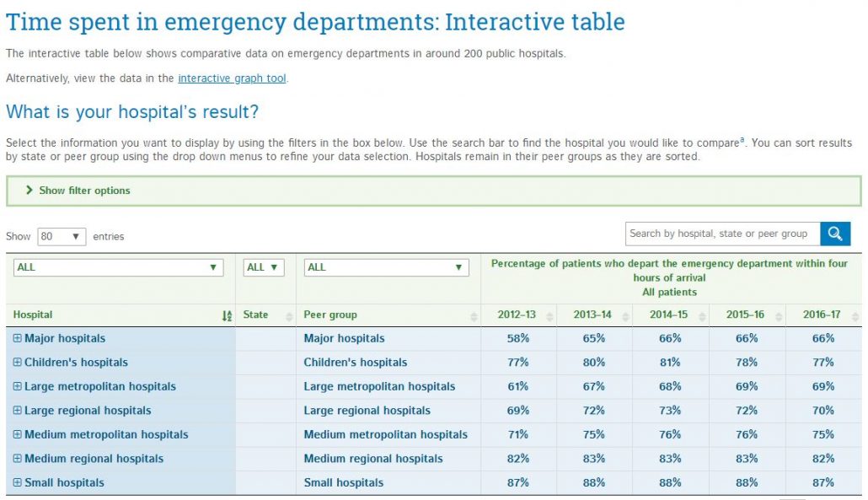Expand the Major hospitals row plus icon

click(18, 339)
